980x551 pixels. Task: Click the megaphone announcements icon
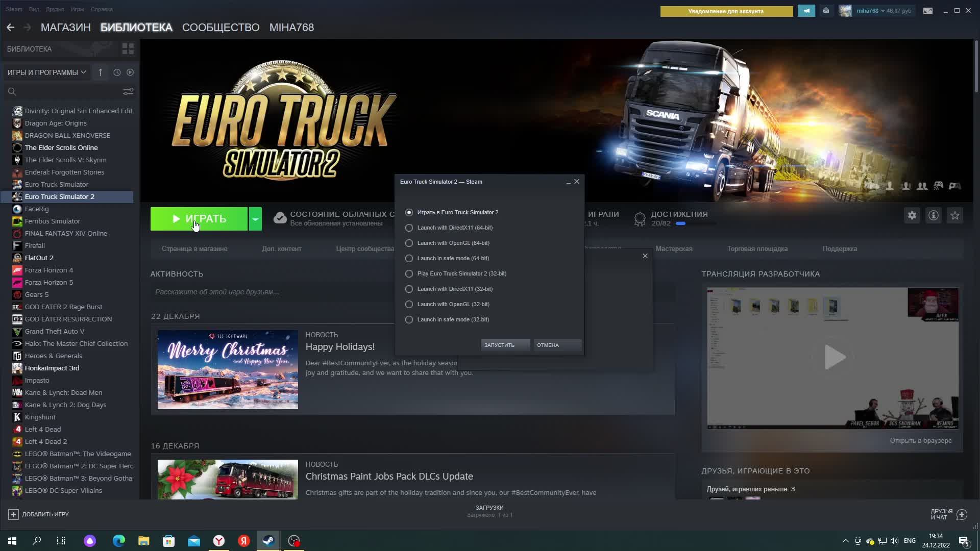click(x=806, y=11)
